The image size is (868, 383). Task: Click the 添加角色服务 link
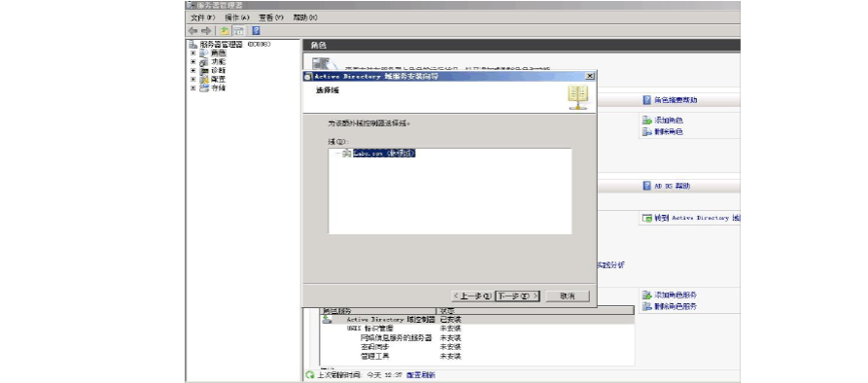click(x=676, y=295)
